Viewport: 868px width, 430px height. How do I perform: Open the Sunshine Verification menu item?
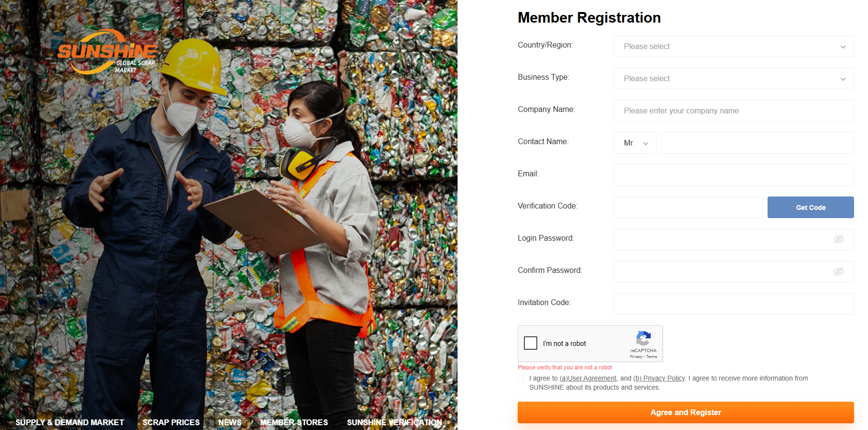click(x=395, y=422)
